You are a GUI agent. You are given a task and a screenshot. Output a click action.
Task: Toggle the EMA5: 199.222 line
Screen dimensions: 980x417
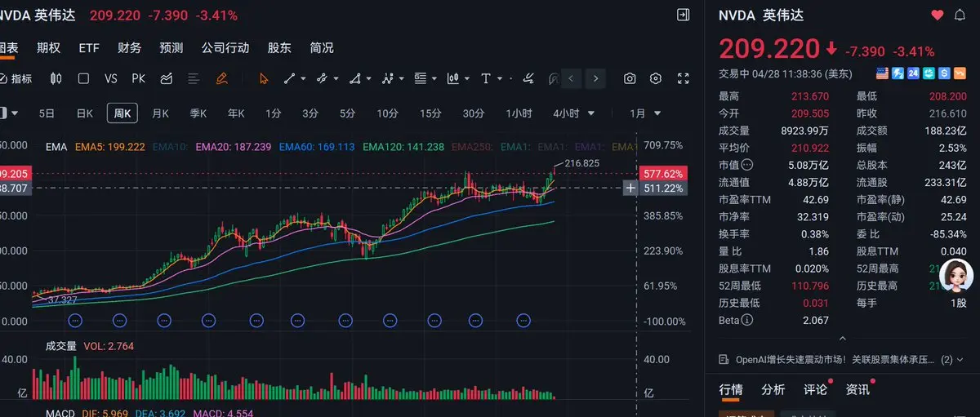coord(109,147)
